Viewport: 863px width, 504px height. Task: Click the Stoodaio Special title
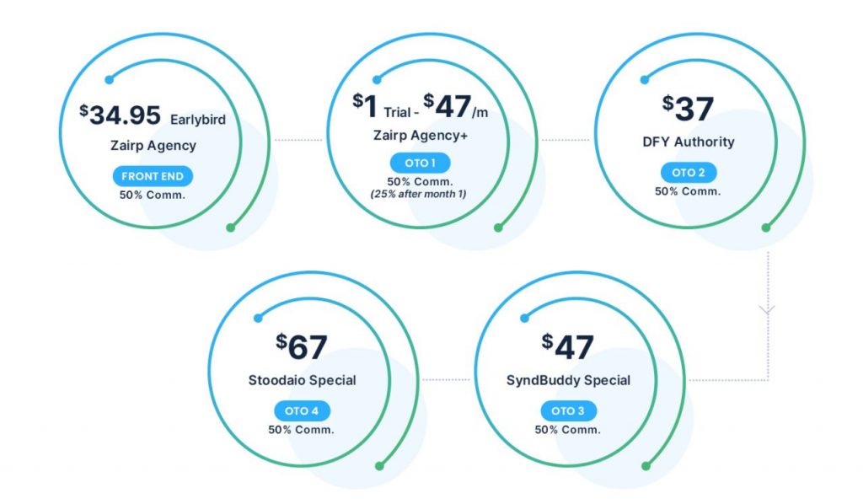pos(302,380)
